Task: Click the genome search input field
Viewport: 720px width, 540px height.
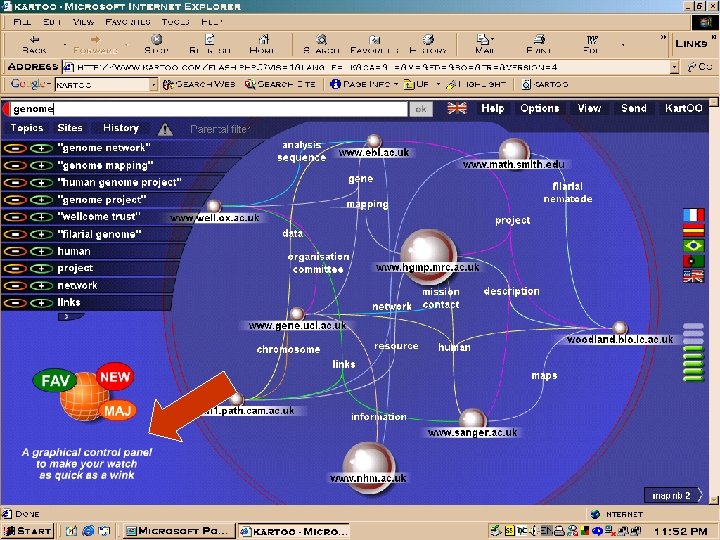Action: pyautogui.click(x=209, y=109)
